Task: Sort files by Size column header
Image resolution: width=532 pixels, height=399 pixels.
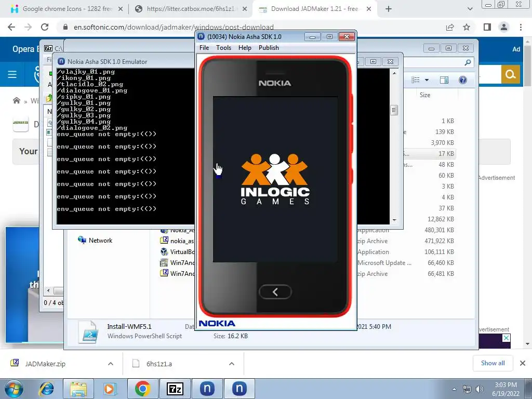Action: [x=425, y=95]
